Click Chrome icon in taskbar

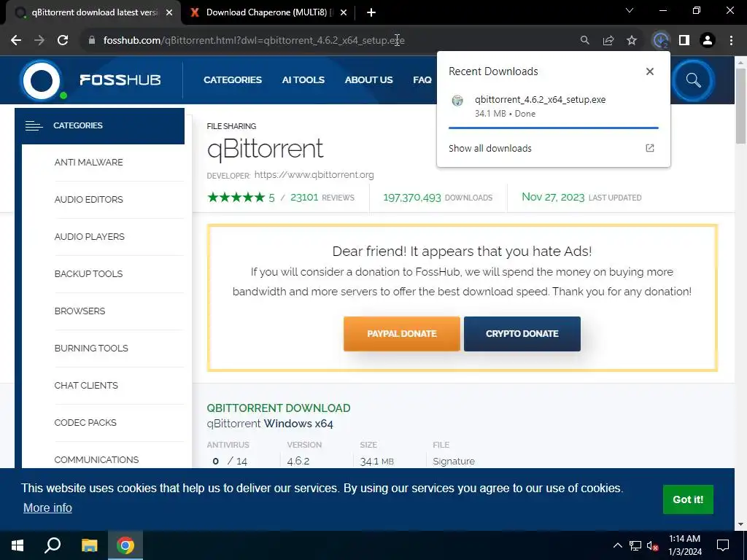pos(125,545)
